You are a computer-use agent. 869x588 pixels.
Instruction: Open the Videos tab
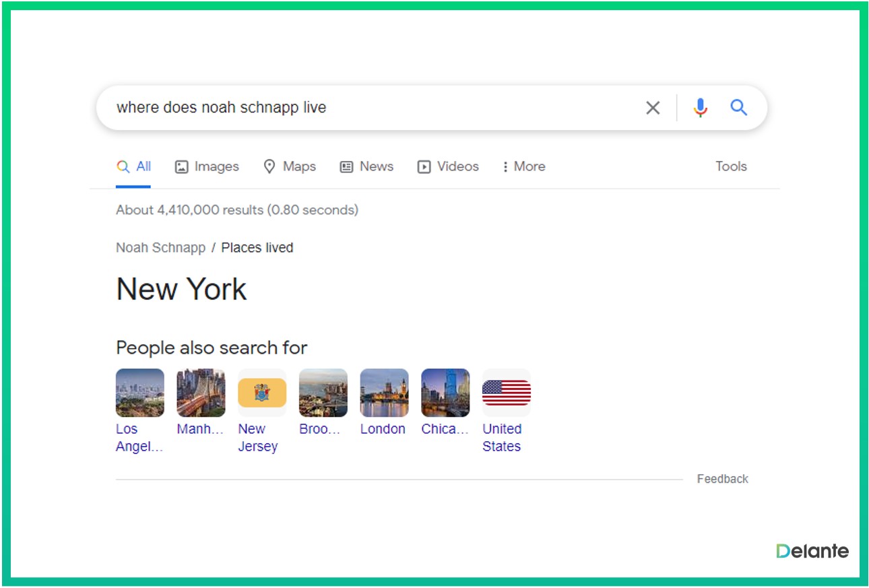click(448, 166)
